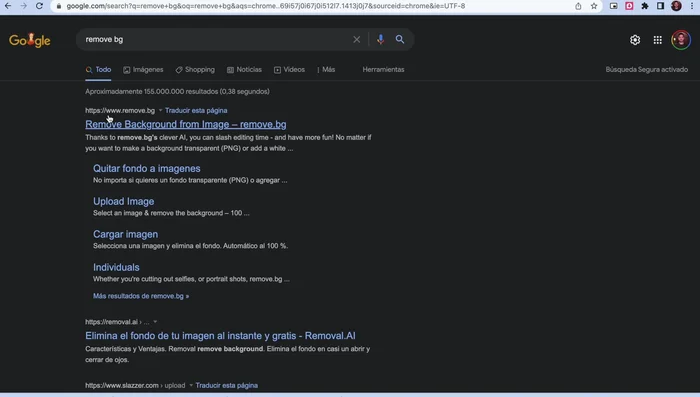
Task: Expand dropdown arrow next to removal.ai URL
Action: coord(155,322)
